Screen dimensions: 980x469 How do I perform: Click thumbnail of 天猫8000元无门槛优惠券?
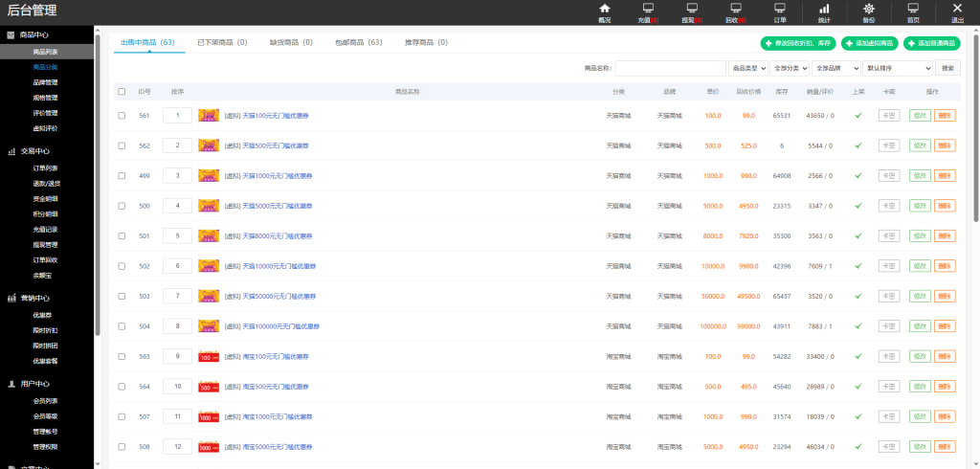click(x=209, y=235)
